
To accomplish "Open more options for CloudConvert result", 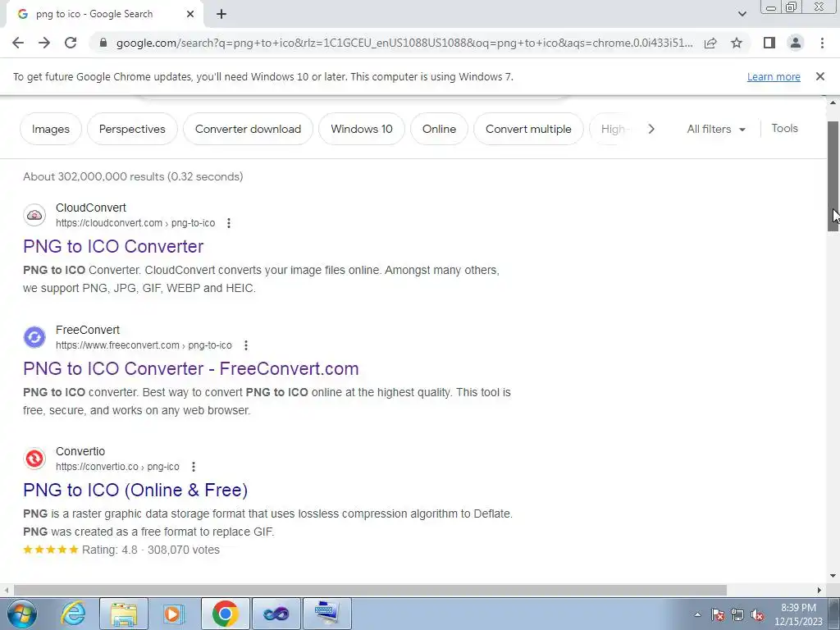I will (229, 223).
